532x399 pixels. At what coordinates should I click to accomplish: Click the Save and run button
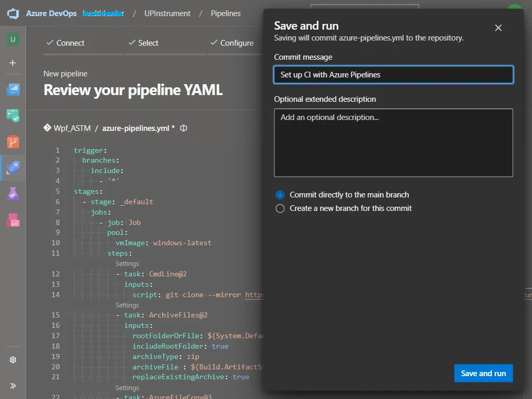click(484, 373)
